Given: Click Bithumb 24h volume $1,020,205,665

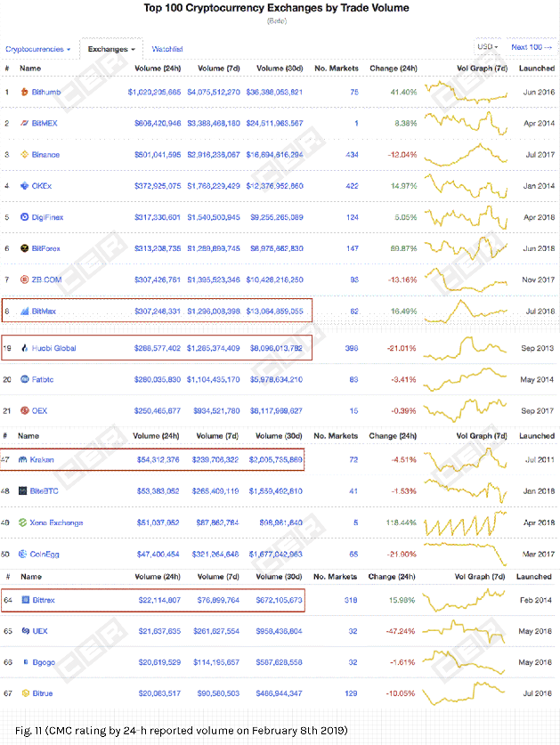Looking at the screenshot, I should click(x=154, y=92).
